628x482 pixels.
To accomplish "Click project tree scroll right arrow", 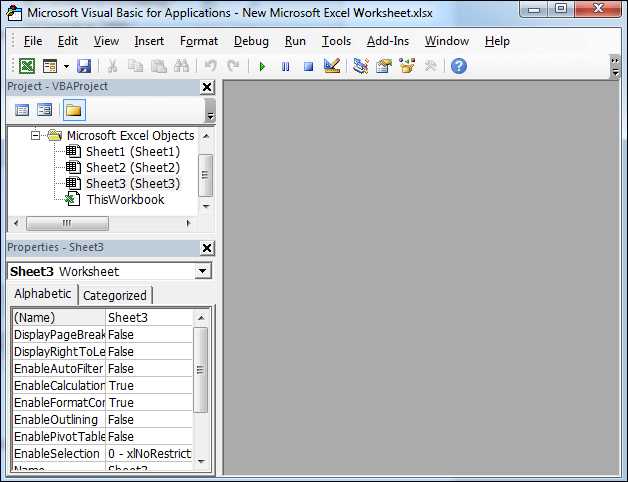I will 188,223.
